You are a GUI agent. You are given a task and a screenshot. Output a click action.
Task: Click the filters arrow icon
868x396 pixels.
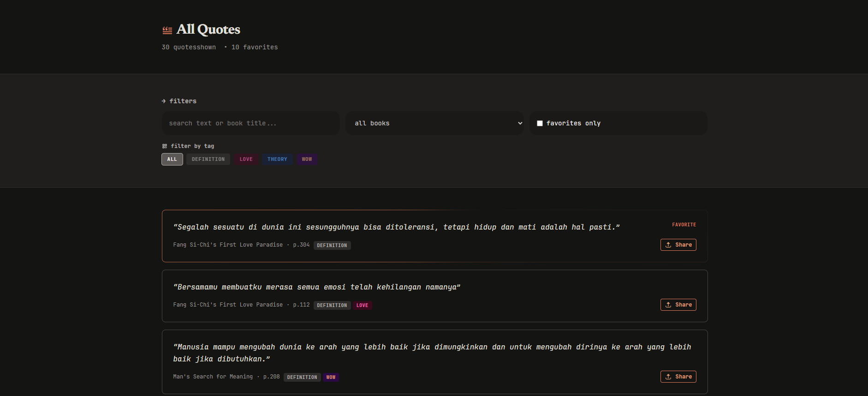coord(164,101)
